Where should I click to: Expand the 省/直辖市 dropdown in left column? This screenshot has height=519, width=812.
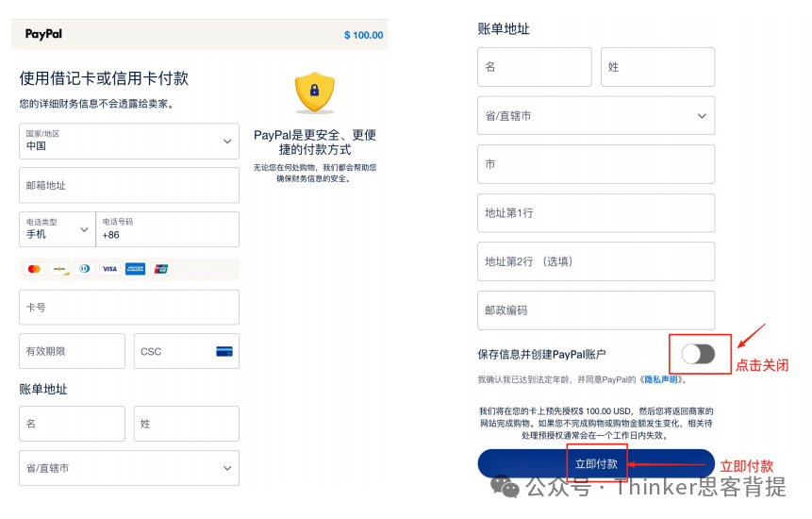point(128,468)
